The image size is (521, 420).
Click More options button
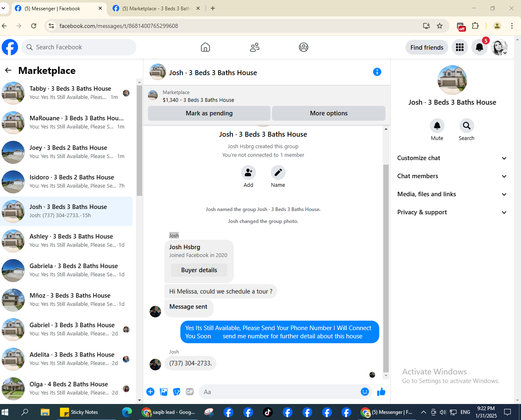coord(329,113)
